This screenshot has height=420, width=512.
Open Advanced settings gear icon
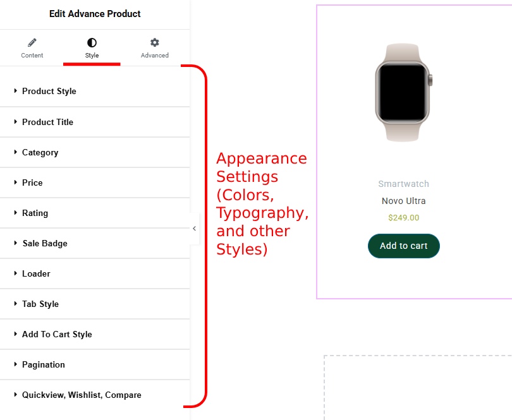154,43
